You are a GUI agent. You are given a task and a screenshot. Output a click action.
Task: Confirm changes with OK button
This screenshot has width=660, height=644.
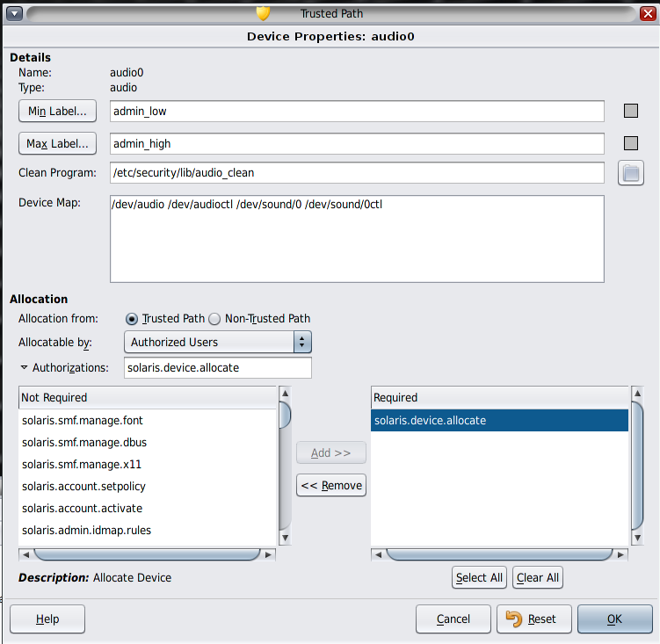(614, 619)
